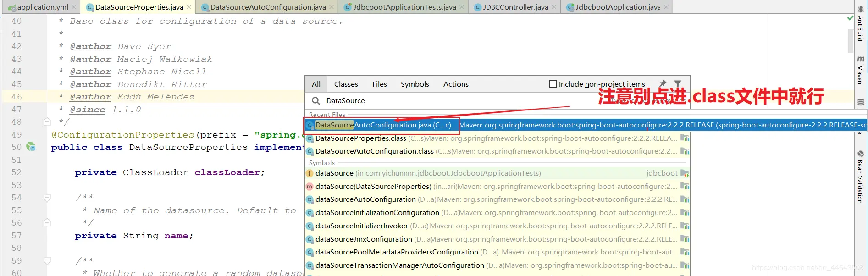Click library icon on dataSourceJmxConfiguration row
868x276 pixels.
point(685,239)
